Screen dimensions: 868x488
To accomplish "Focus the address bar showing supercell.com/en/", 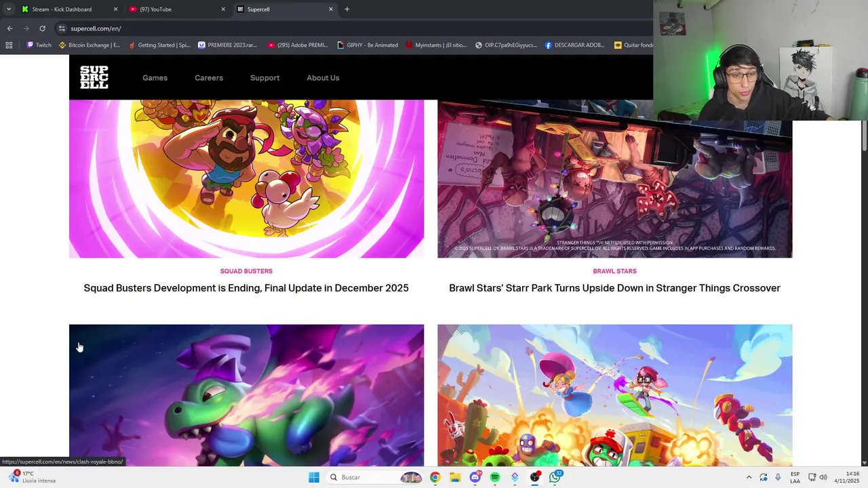I will pyautogui.click(x=353, y=28).
